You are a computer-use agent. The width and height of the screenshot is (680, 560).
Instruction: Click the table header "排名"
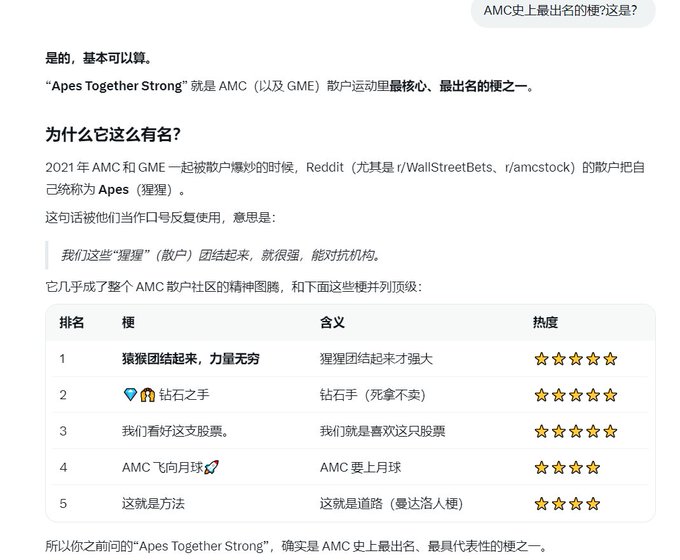tap(72, 322)
